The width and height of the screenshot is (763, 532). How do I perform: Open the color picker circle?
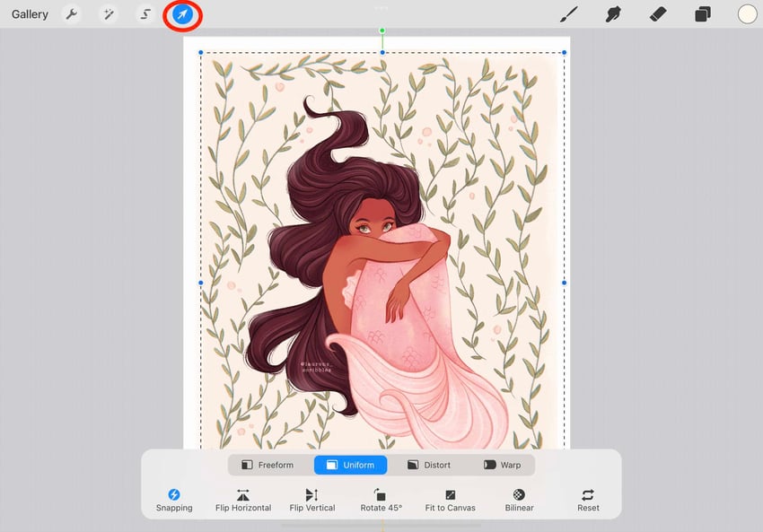747,14
